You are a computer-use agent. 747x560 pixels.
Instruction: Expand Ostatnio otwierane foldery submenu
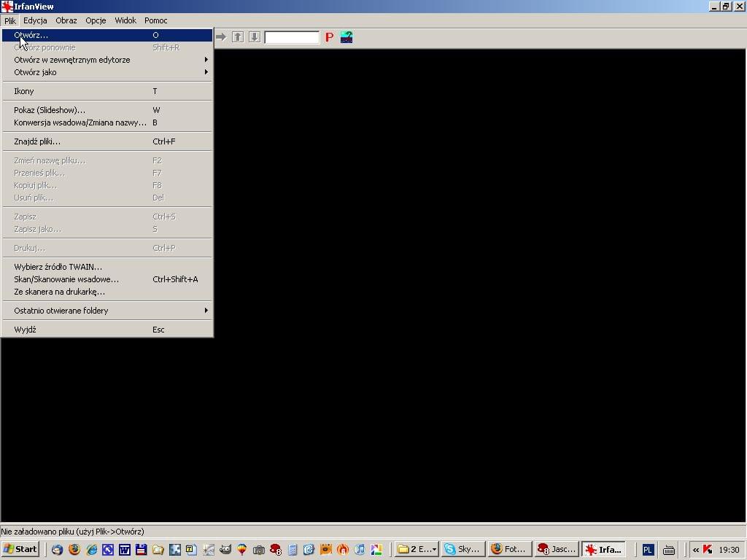107,311
